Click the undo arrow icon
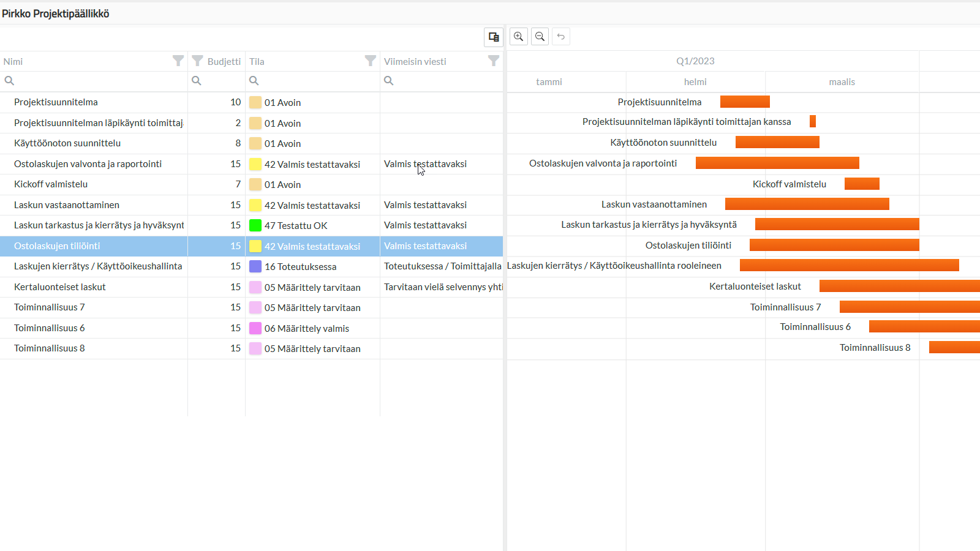This screenshot has height=551, width=980. coord(561,36)
